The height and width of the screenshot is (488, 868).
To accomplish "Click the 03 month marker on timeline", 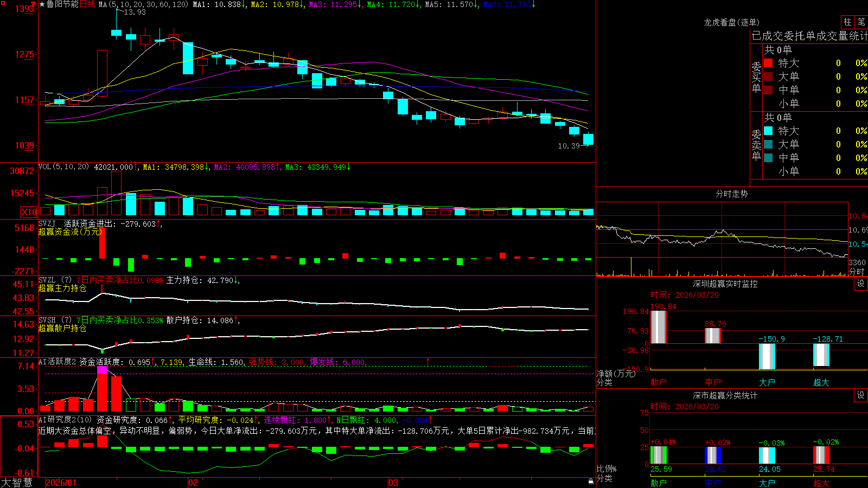I will coord(393,483).
